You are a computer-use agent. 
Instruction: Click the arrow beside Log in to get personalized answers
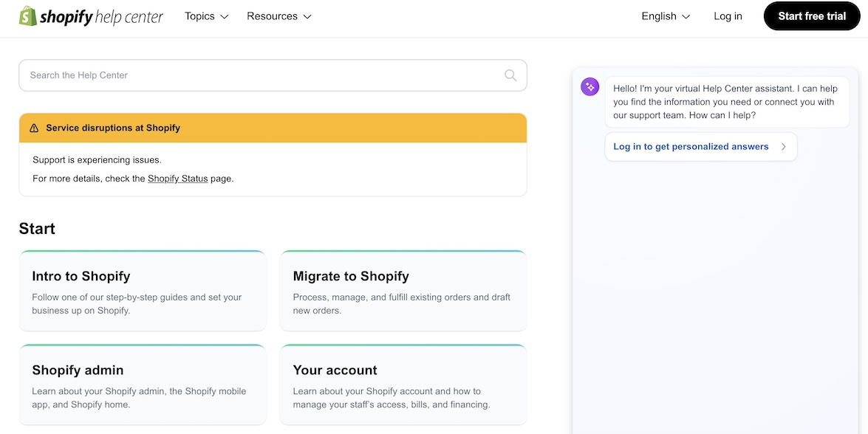[783, 147]
